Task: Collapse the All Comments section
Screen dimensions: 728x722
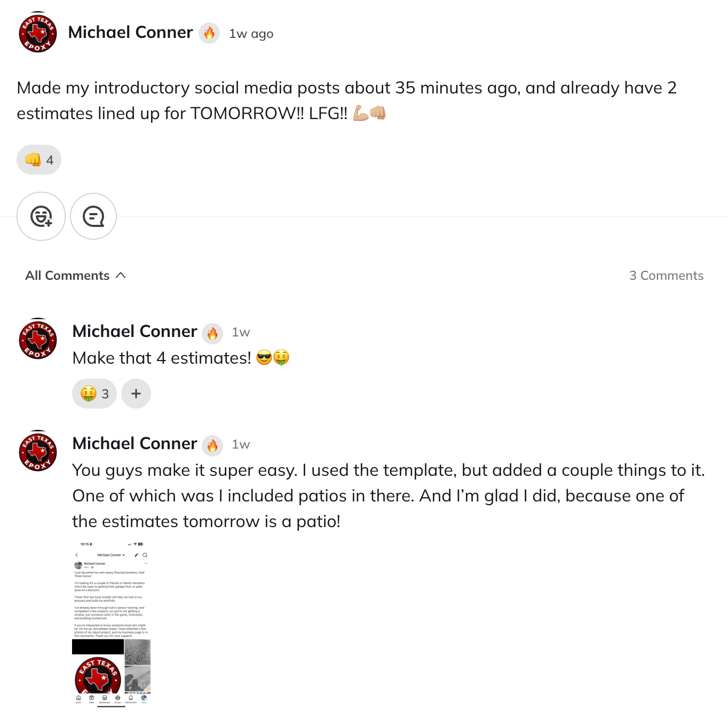Action: [x=75, y=276]
